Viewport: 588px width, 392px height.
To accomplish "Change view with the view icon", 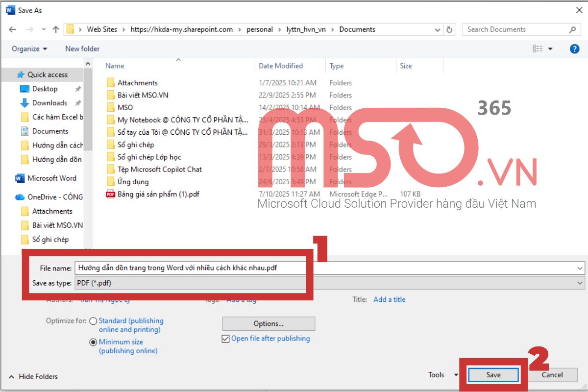I will pyautogui.click(x=538, y=49).
